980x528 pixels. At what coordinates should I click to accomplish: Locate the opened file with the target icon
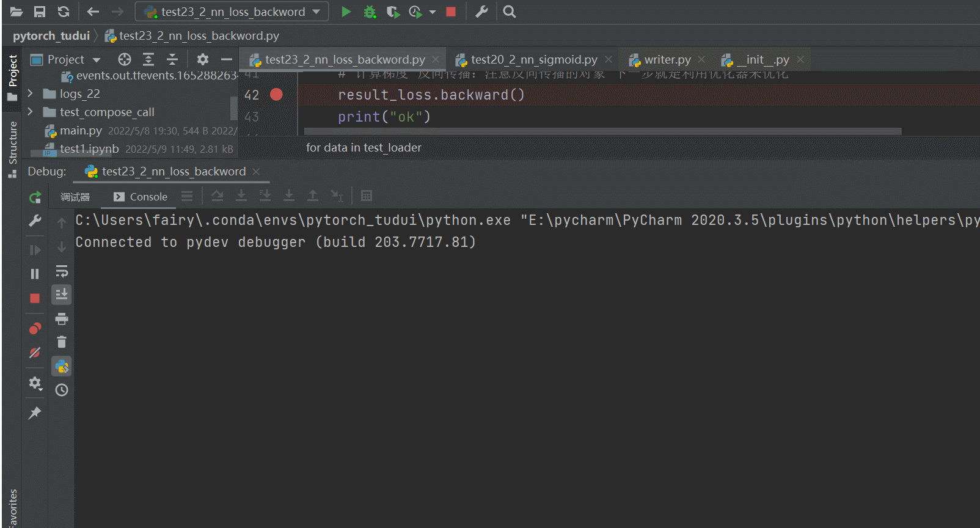pyautogui.click(x=125, y=59)
